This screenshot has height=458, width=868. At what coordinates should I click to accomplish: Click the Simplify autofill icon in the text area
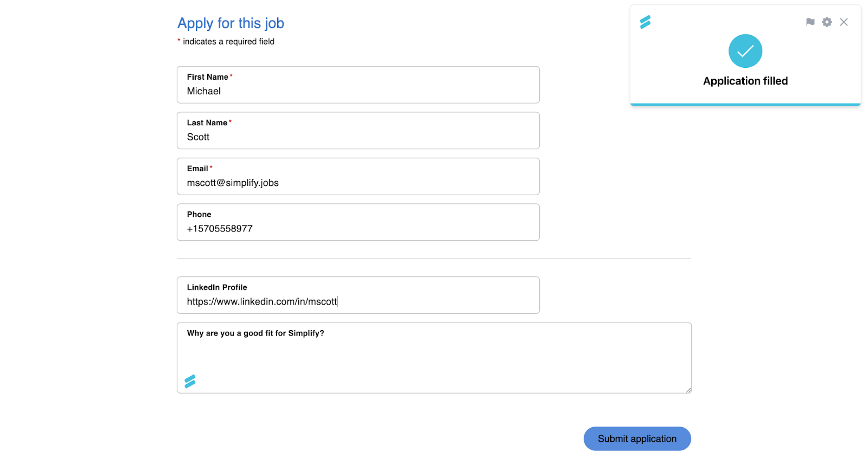[190, 382]
